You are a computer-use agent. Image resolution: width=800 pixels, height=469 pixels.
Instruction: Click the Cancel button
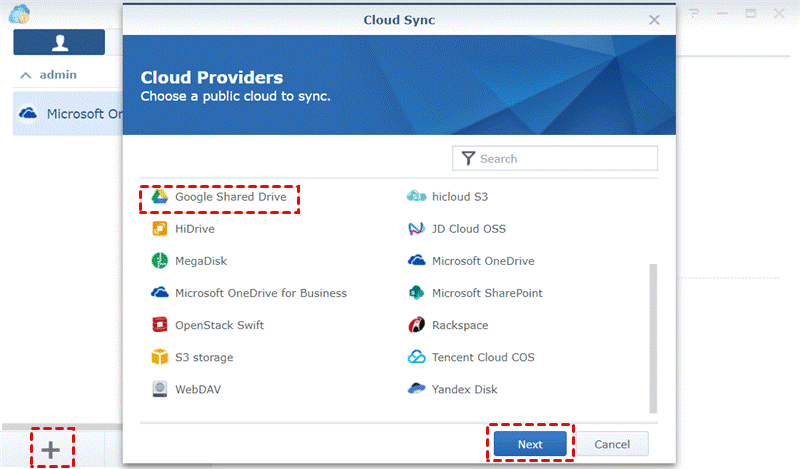pos(612,444)
